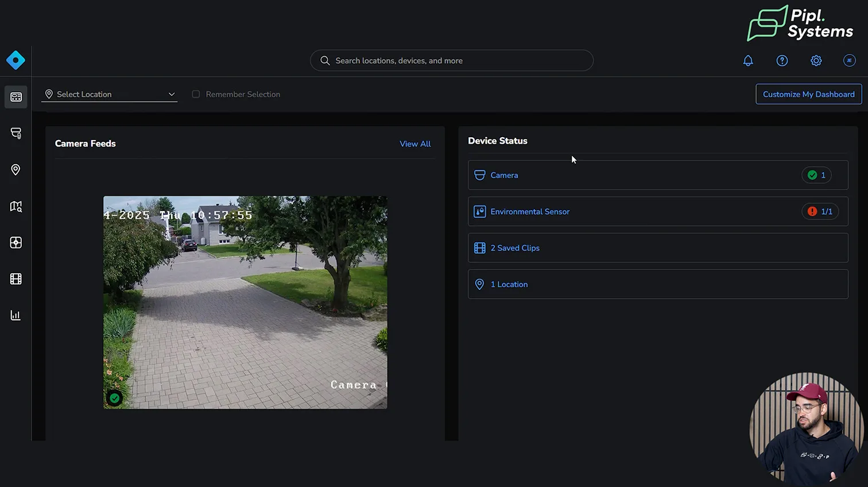Open the settings gear icon
Viewport: 868px width, 487px height.
coord(816,61)
